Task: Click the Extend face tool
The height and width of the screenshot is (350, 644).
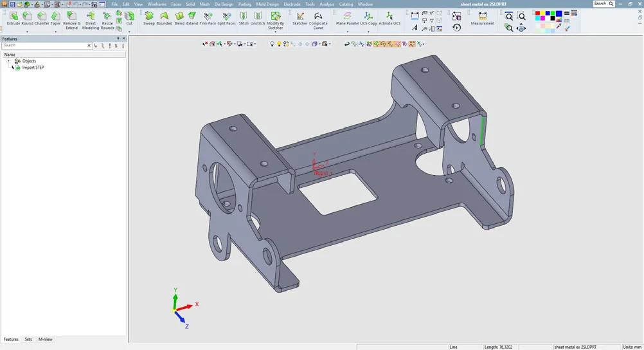Action: (192, 19)
